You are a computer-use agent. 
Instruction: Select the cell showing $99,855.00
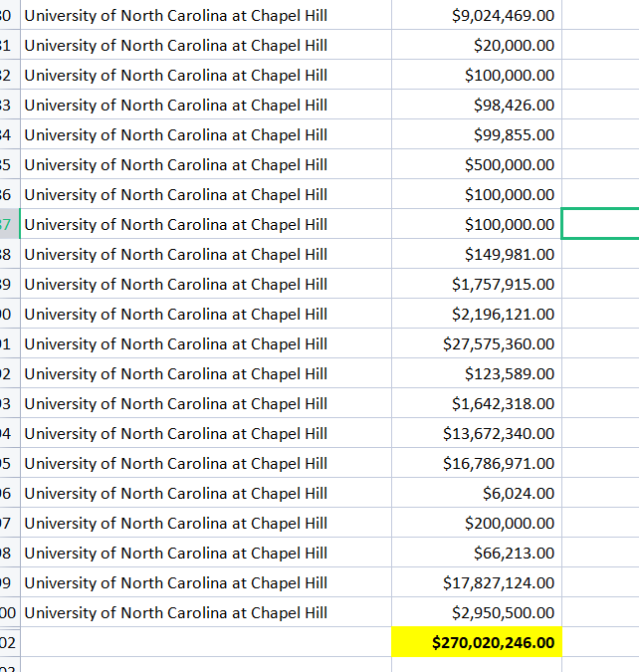pos(476,134)
